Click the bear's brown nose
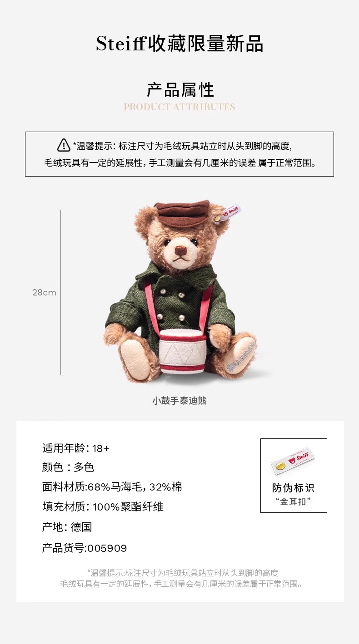359x644 pixels. pyautogui.click(x=181, y=250)
